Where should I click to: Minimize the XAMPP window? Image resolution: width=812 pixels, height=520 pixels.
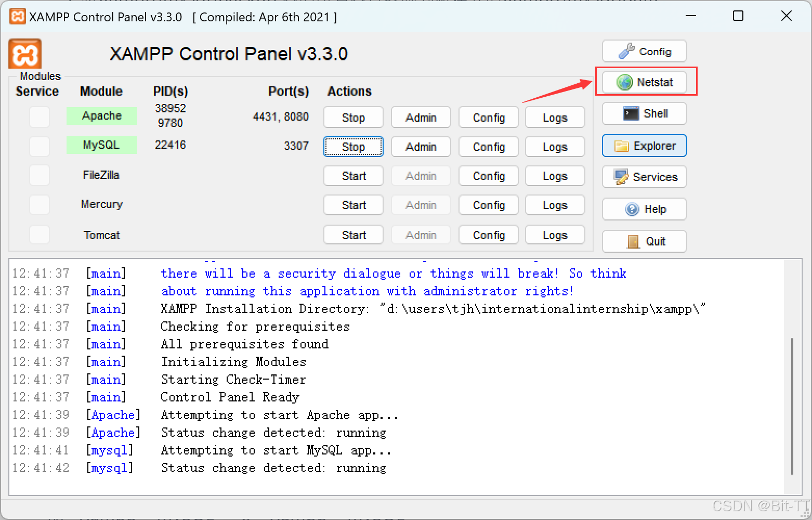(x=691, y=16)
